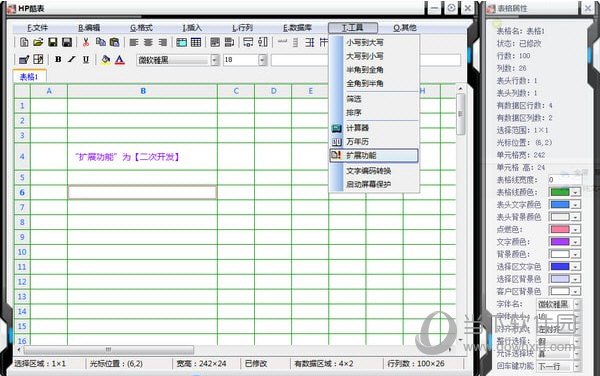Choose 启动屏幕保护 from the menu
The width and height of the screenshot is (600, 376).
tap(368, 184)
